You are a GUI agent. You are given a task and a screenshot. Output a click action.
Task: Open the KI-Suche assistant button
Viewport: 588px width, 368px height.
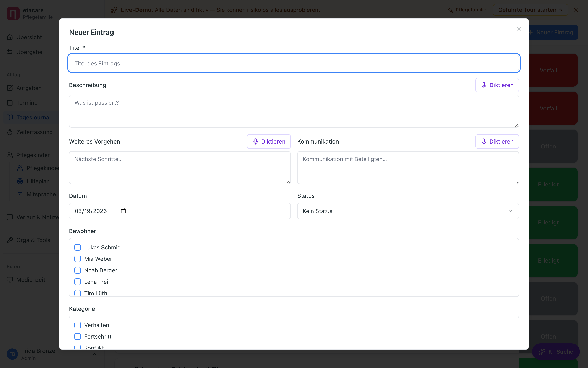[556, 352]
